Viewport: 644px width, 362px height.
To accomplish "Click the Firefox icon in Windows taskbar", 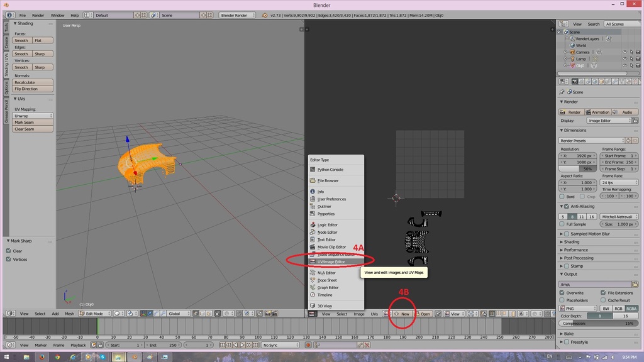I will point(42,357).
